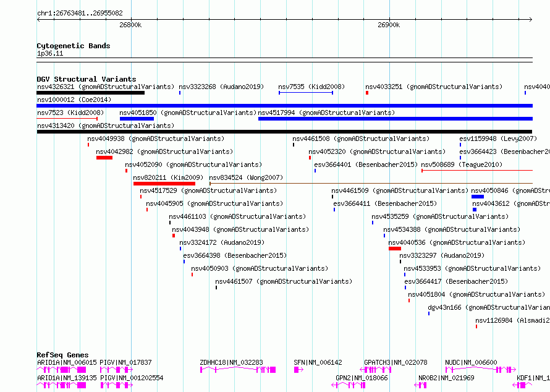Open esv3664398 (Besenbacher2015) label

[235, 255]
